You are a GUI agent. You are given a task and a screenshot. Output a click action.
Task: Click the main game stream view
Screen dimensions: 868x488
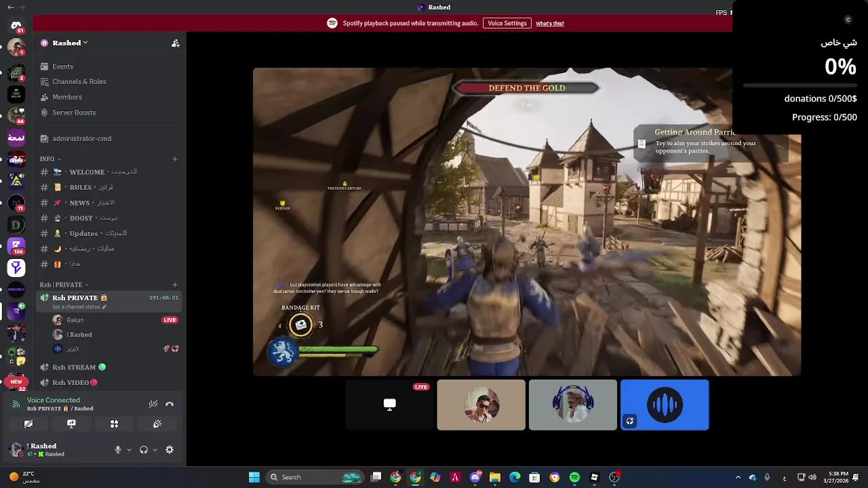pyautogui.click(x=527, y=222)
